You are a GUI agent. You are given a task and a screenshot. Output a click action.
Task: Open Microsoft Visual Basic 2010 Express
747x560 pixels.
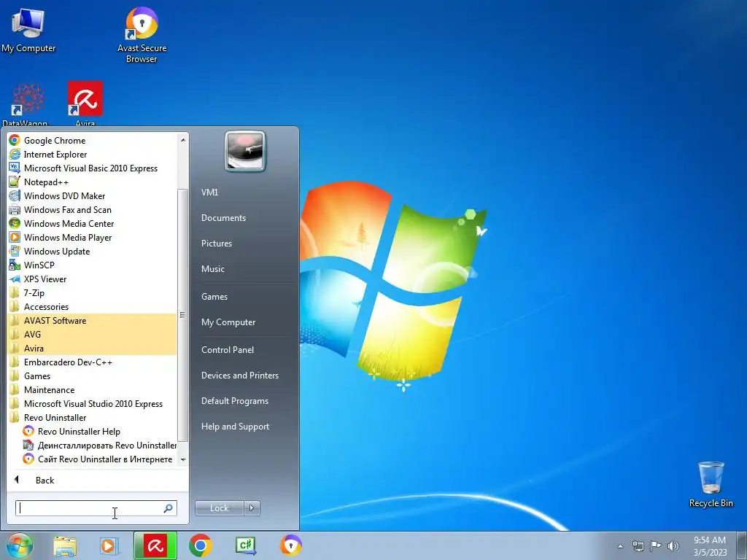point(93,168)
